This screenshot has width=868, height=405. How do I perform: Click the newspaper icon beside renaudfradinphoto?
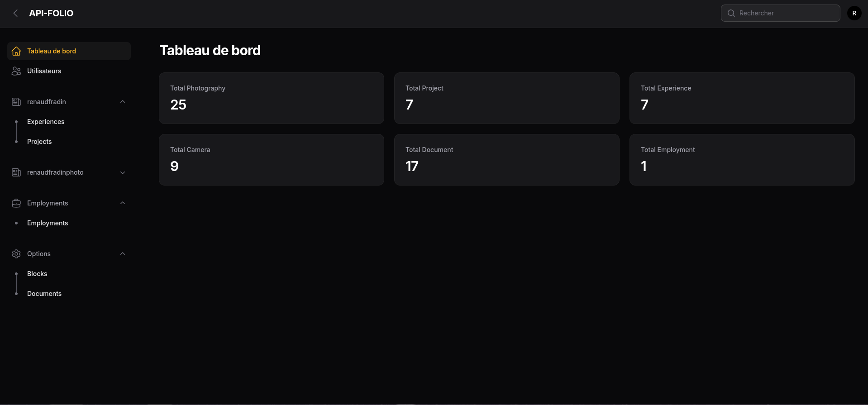click(16, 172)
